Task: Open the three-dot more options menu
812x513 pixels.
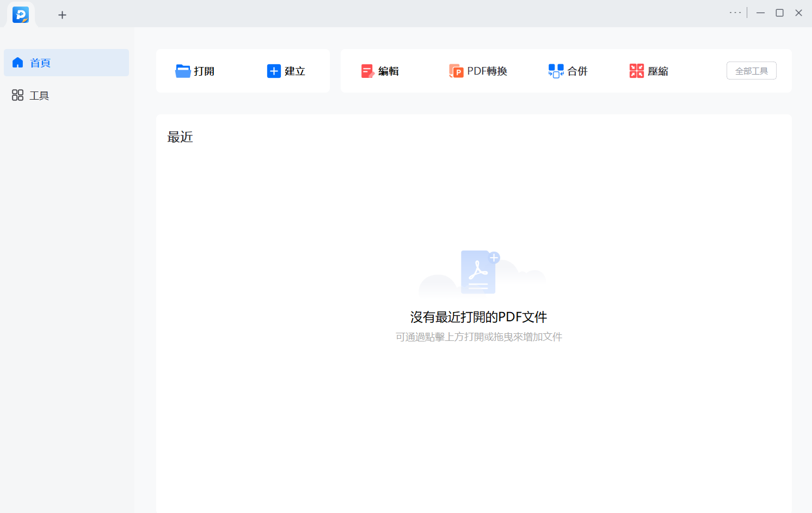Action: [x=735, y=13]
